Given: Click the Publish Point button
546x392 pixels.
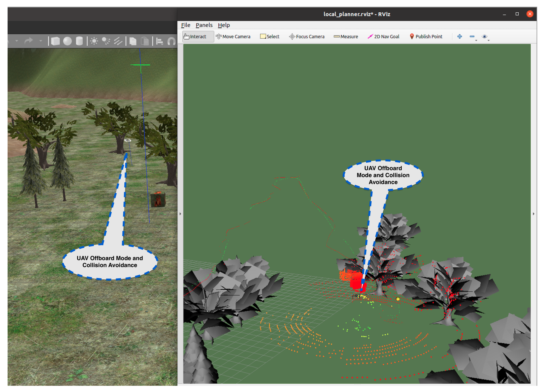Looking at the screenshot, I should click(426, 36).
